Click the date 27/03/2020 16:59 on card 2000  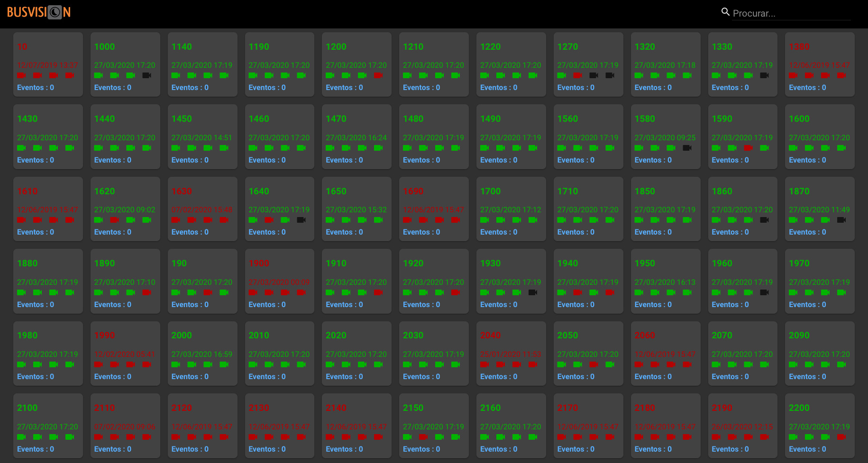pos(202,354)
